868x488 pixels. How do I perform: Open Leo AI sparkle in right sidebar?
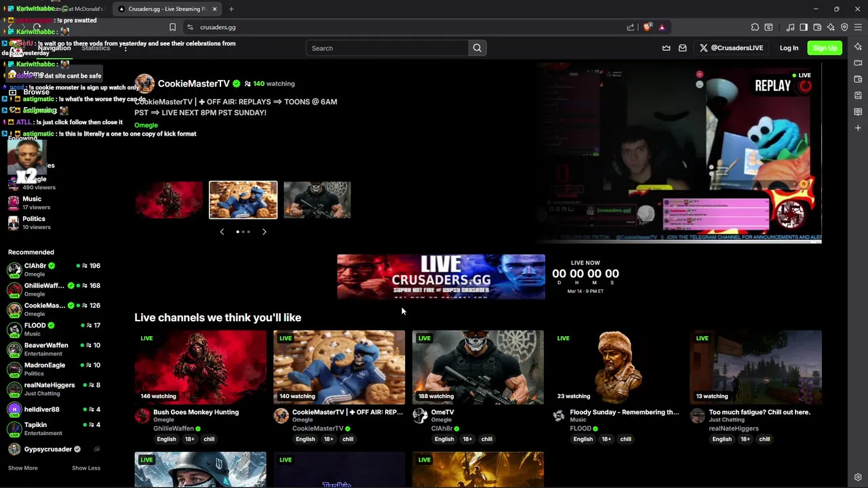point(858,47)
